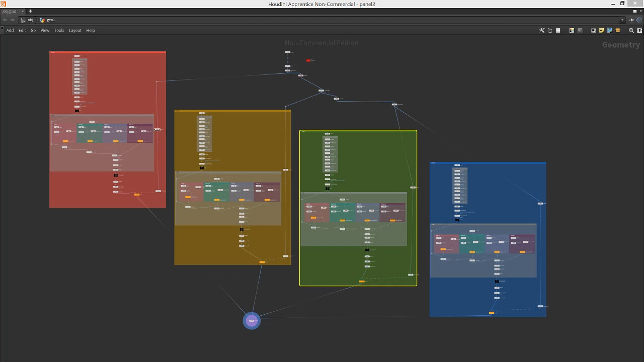Switch the network view to tree view icon
This screenshot has height=362, width=644.
point(550,30)
